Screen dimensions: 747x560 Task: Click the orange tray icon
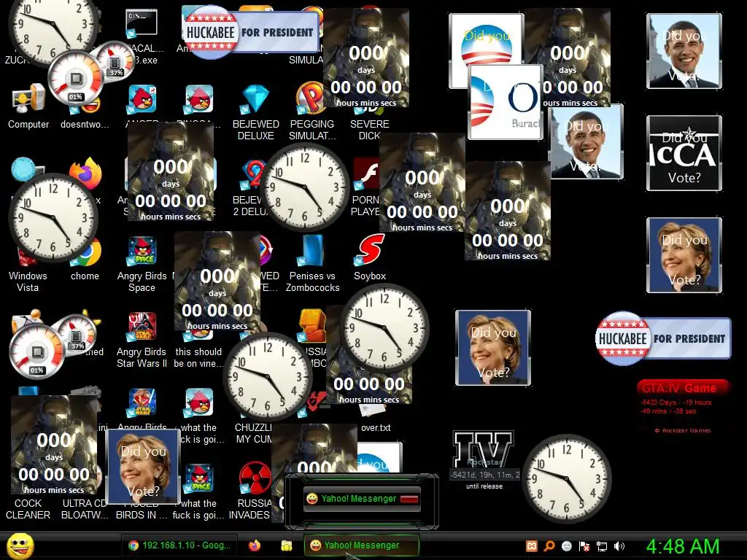click(x=531, y=546)
